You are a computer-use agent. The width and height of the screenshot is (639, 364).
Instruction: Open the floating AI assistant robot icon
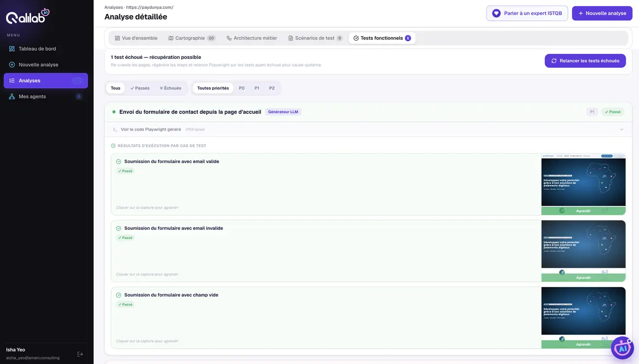tap(622, 348)
